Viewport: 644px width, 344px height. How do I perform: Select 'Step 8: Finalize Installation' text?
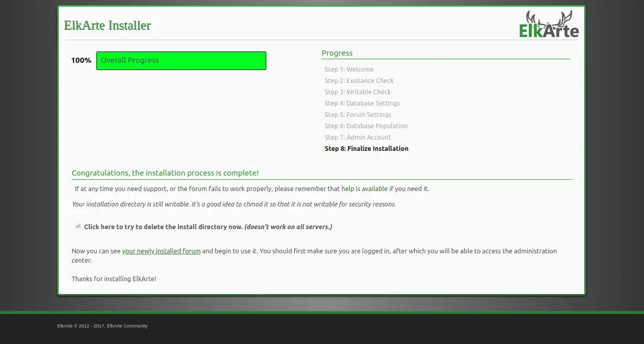pyautogui.click(x=366, y=149)
